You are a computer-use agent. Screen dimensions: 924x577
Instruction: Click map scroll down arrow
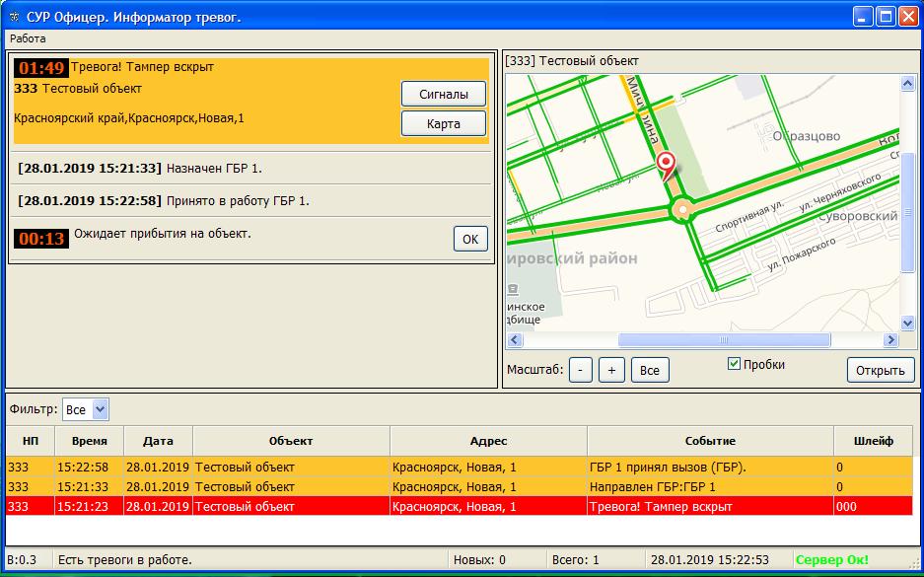[x=907, y=324]
